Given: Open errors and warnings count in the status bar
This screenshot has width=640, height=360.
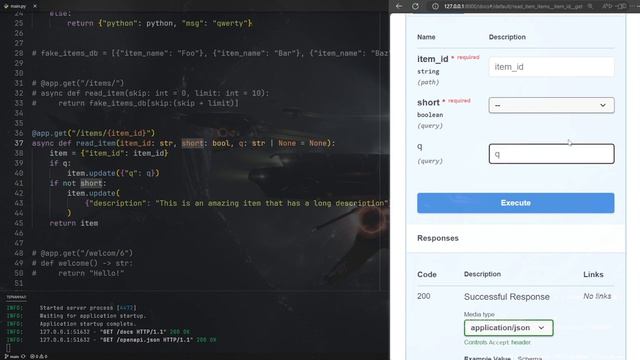Looking at the screenshot, I should 39,356.
